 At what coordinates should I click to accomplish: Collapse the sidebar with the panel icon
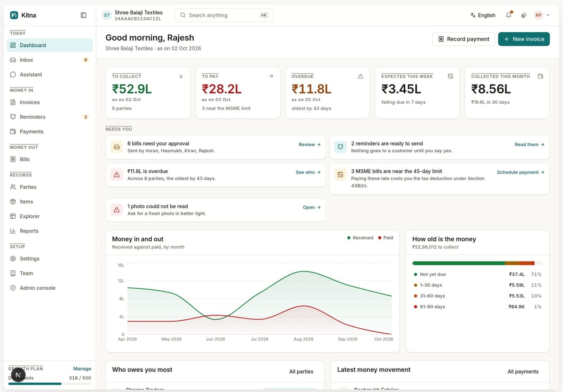pyautogui.click(x=83, y=15)
